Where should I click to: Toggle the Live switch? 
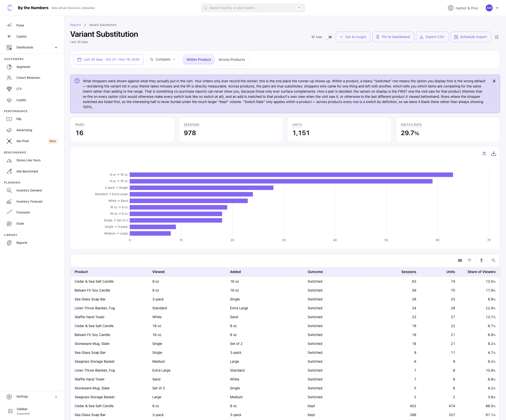coord(328,37)
